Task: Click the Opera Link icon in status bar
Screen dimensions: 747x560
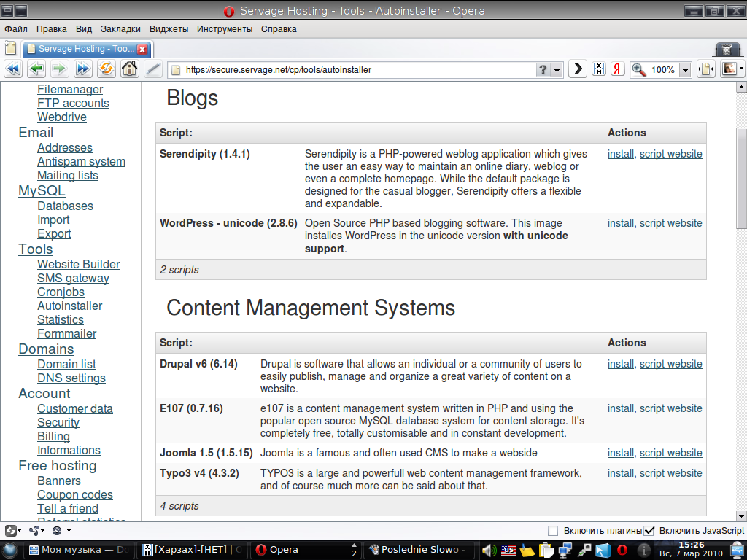Action: (x=34, y=531)
